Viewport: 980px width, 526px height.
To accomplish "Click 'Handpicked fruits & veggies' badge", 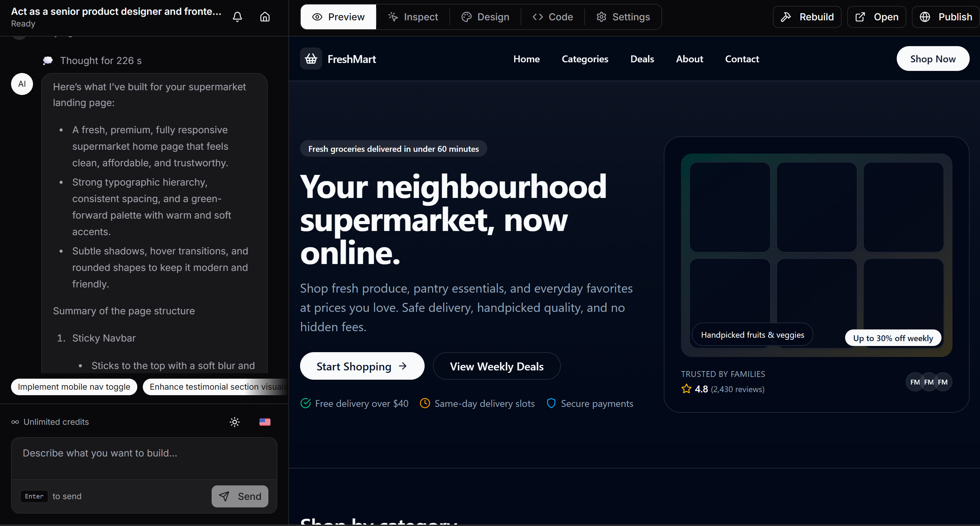I will pyautogui.click(x=753, y=335).
